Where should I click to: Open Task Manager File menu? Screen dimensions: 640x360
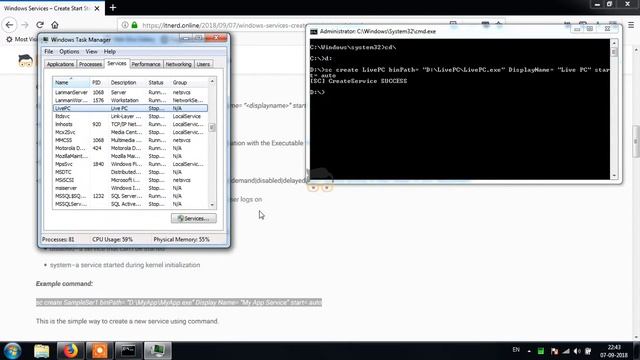(x=49, y=51)
